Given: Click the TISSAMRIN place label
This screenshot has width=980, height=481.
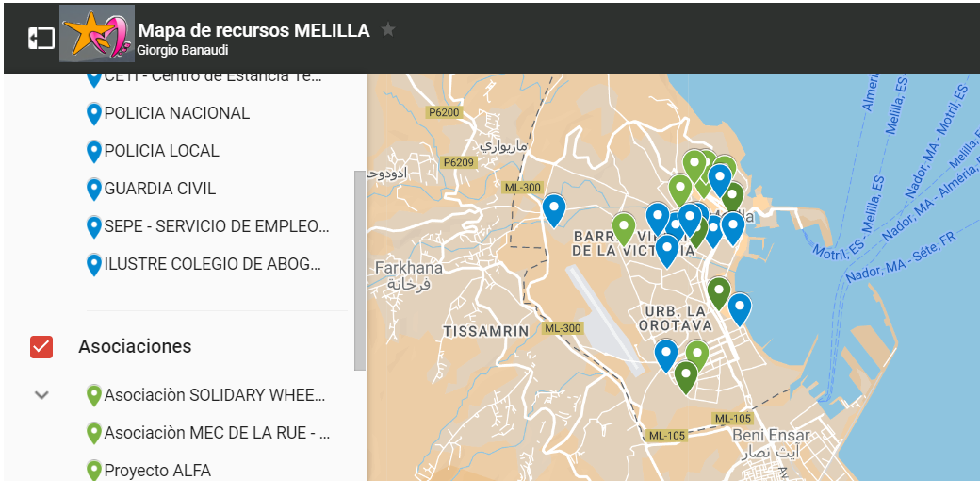Looking at the screenshot, I should (485, 331).
